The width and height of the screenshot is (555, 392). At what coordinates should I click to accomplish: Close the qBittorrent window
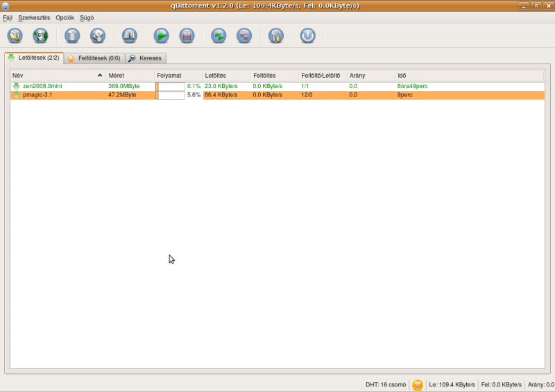(549, 6)
